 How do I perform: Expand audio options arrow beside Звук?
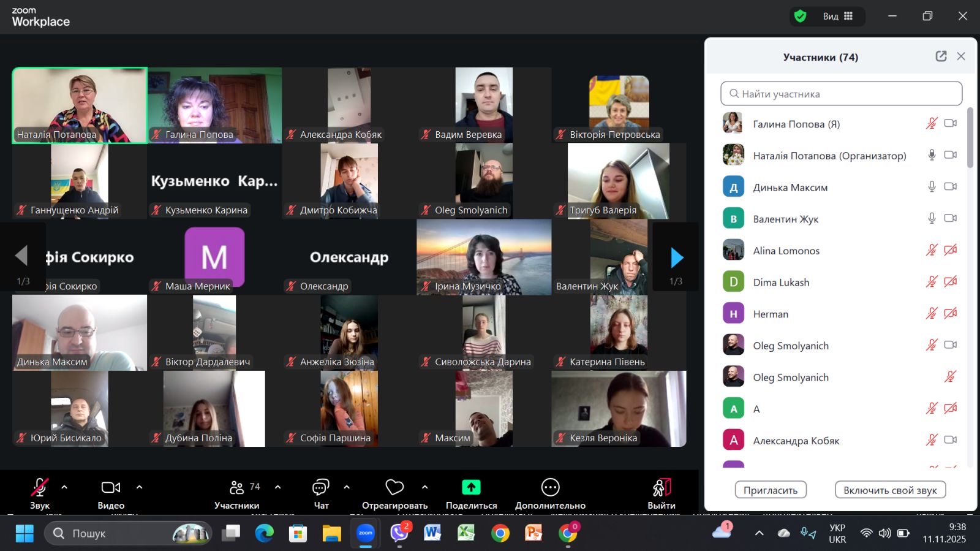(64, 487)
